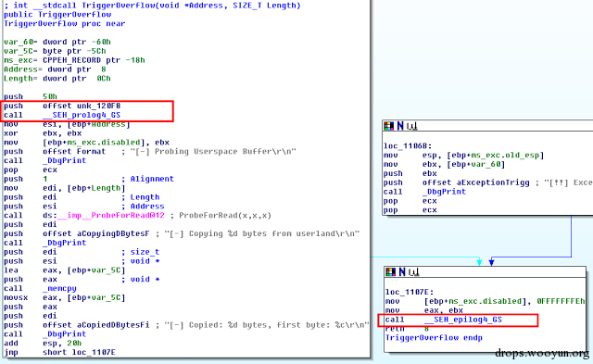Click the 'push 1 ; Alignment' instruction
The width and height of the screenshot is (593, 364).
coord(89,179)
